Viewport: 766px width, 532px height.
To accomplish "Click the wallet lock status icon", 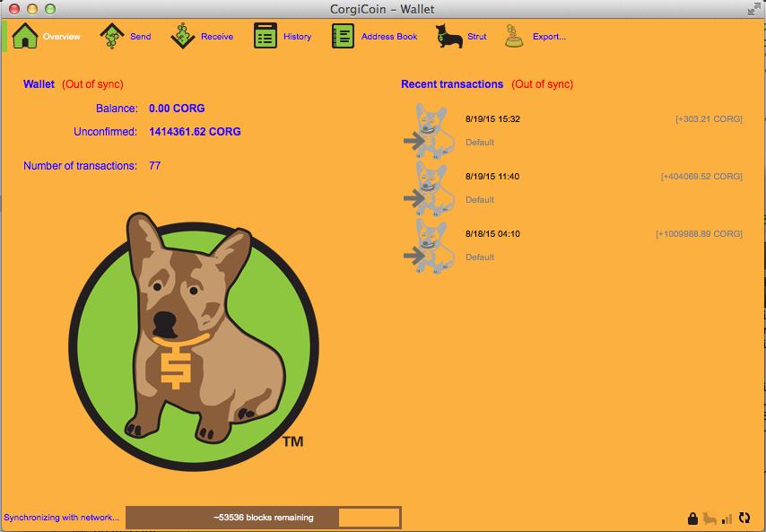I will (692, 519).
